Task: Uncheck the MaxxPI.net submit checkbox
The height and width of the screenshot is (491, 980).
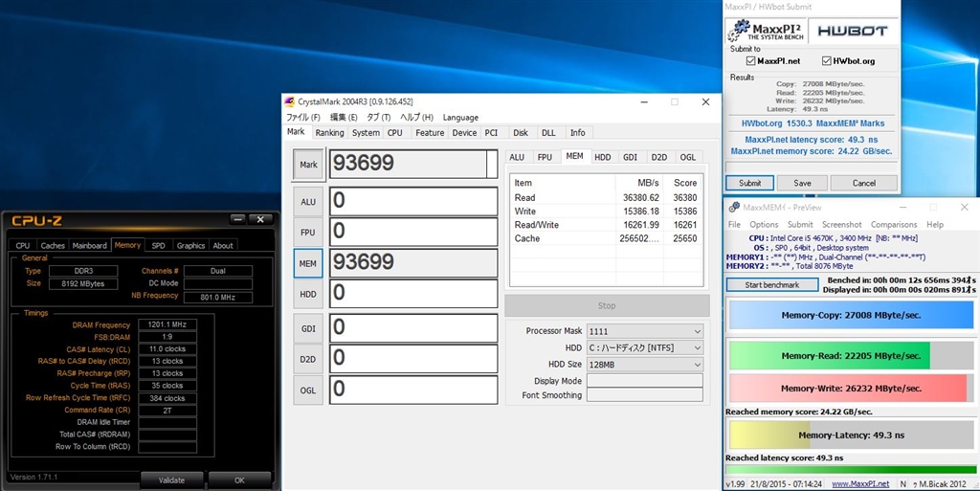Action: [x=751, y=61]
